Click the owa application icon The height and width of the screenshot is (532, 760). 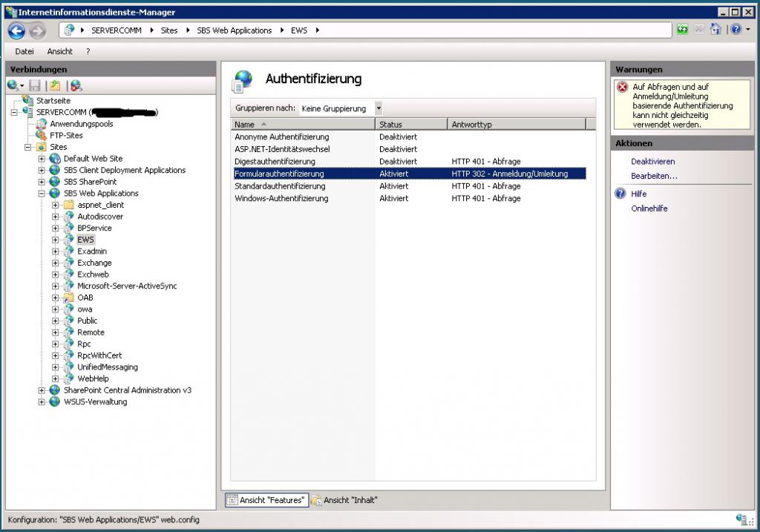tap(69, 309)
